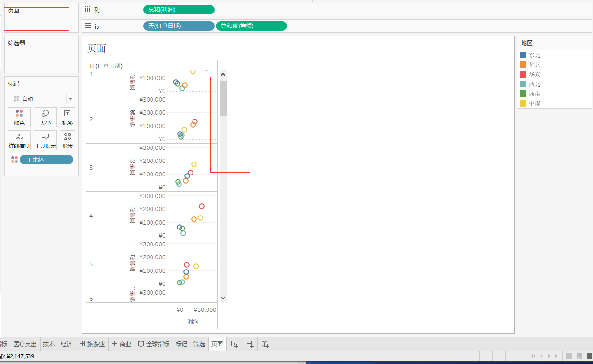Open the Detail (详细信息) mark card
The width and height of the screenshot is (593, 364).
[x=19, y=140]
